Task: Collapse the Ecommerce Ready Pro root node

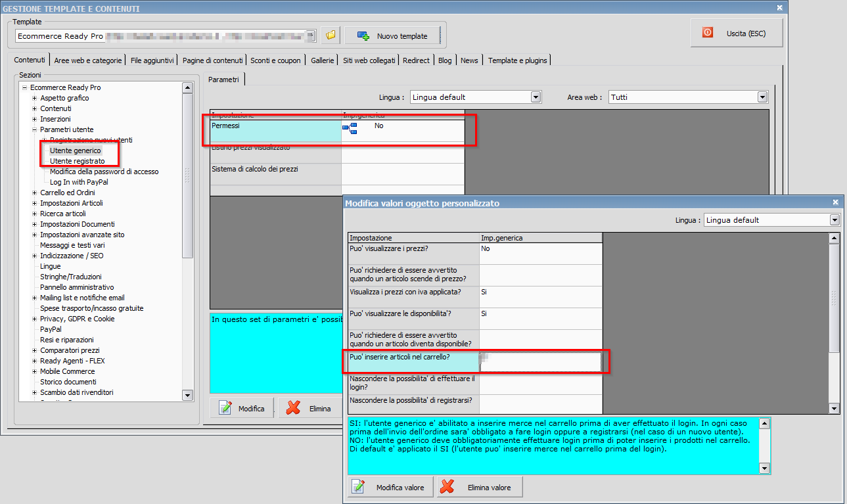Action: (x=24, y=87)
